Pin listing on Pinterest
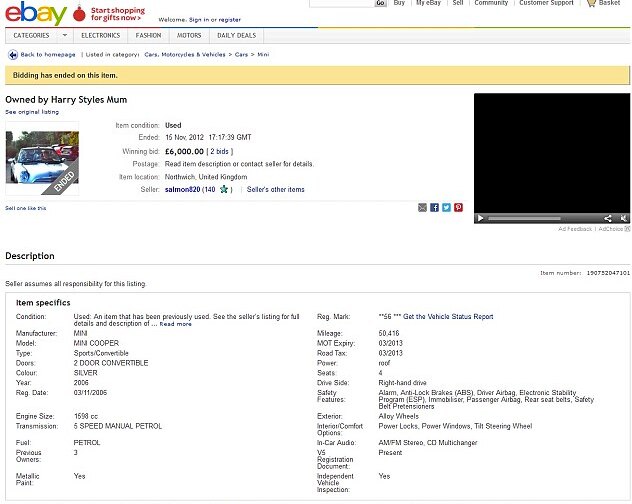632x504 pixels. pyautogui.click(x=458, y=208)
